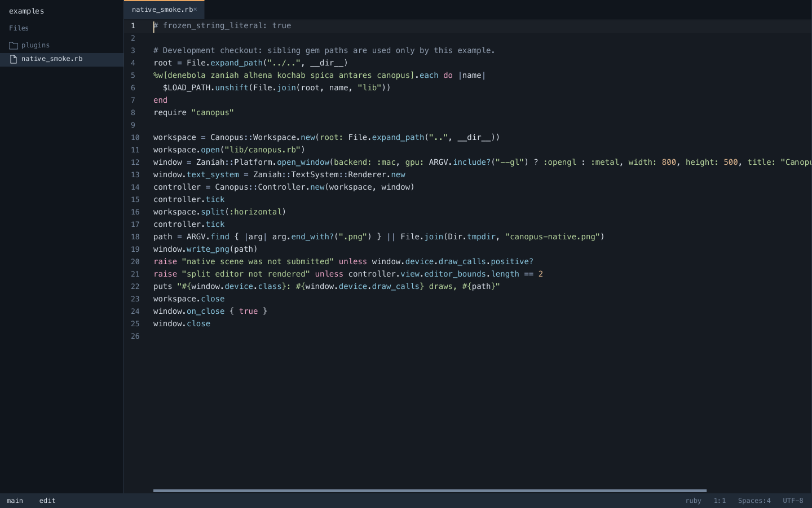Click the 1:1 cursor position indicator
This screenshot has height=508, width=812.
720,501
